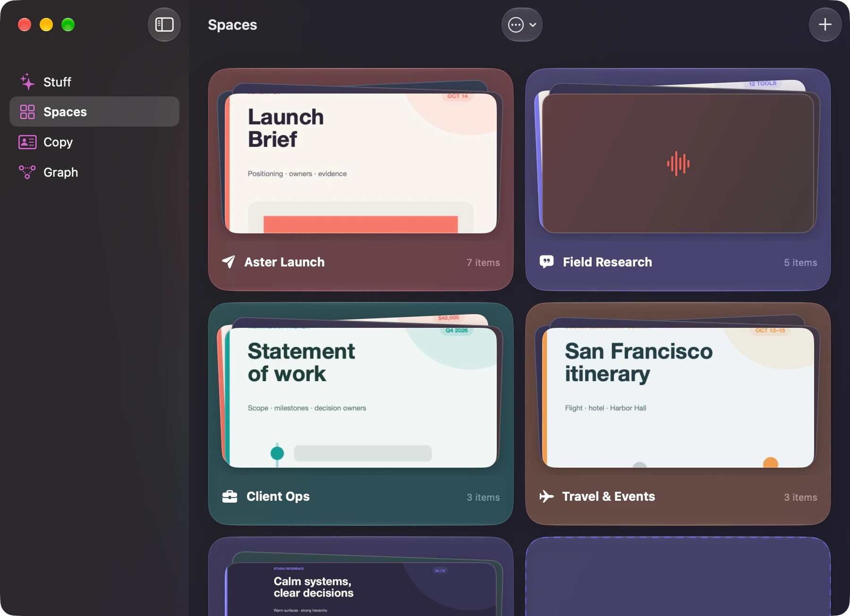Click the red waveform icon in Field Research
Screen dimensions: 850x616
(x=678, y=163)
